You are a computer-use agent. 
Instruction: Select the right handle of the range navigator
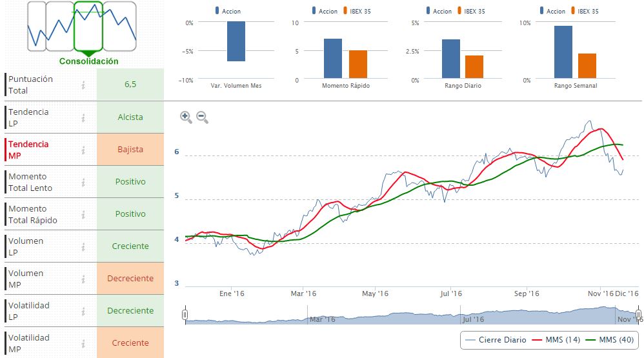(638, 315)
